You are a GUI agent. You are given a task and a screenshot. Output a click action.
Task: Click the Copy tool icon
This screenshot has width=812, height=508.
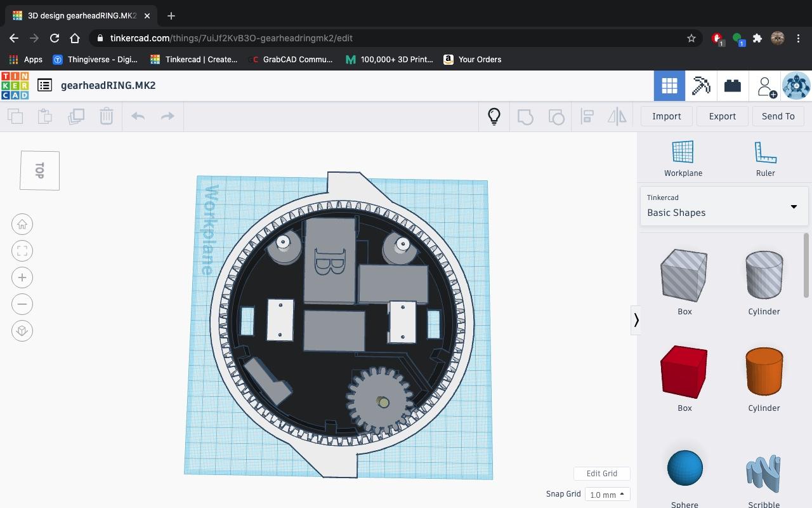(x=15, y=116)
